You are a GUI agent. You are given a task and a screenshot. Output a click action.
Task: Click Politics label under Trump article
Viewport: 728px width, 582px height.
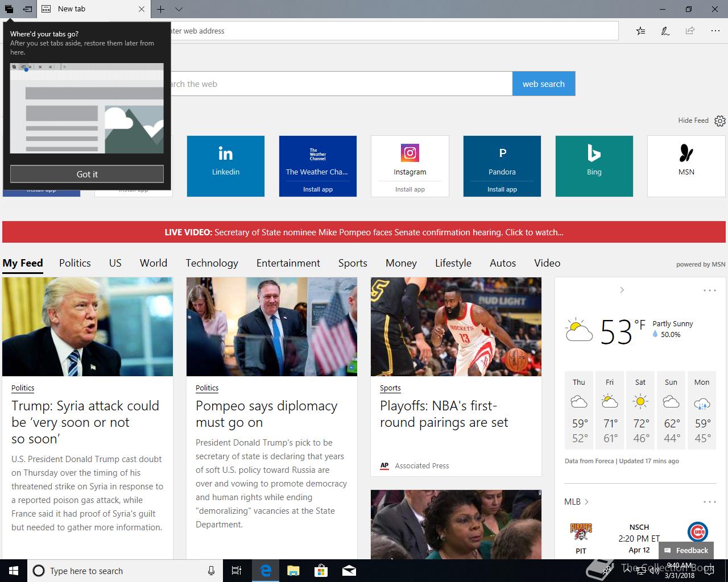(23, 388)
